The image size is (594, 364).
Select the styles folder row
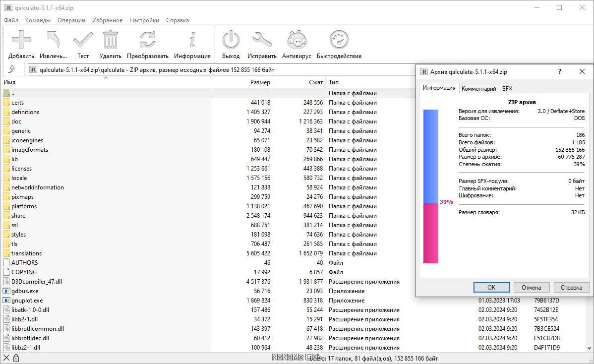pyautogui.click(x=208, y=235)
